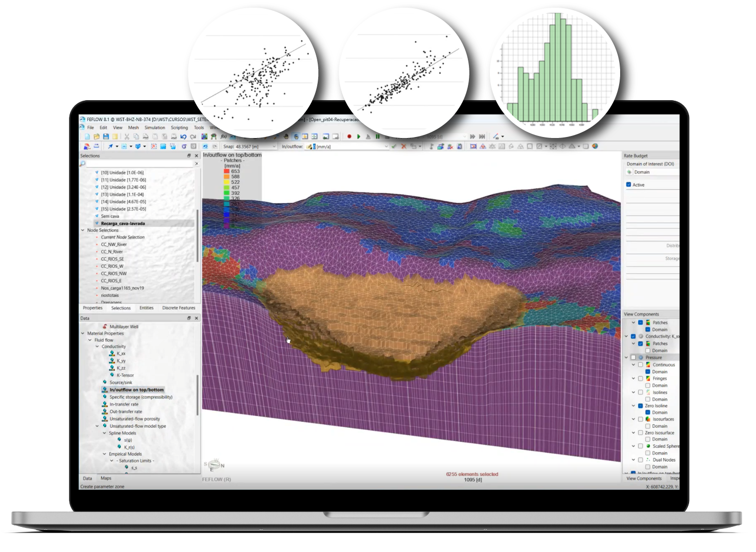Image resolution: width=756 pixels, height=552 pixels.
Task: Collapse the Fluid flow tree node
Action: tap(90, 340)
